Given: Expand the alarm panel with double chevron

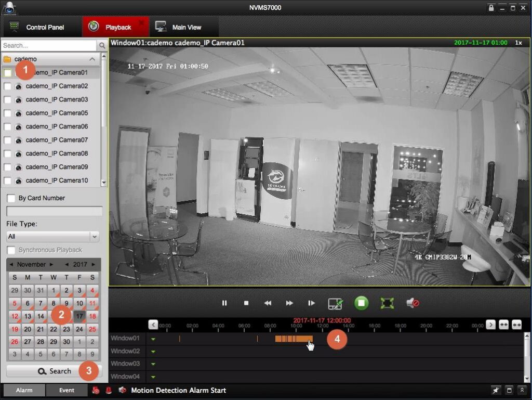Looking at the screenshot, I should tap(522, 390).
